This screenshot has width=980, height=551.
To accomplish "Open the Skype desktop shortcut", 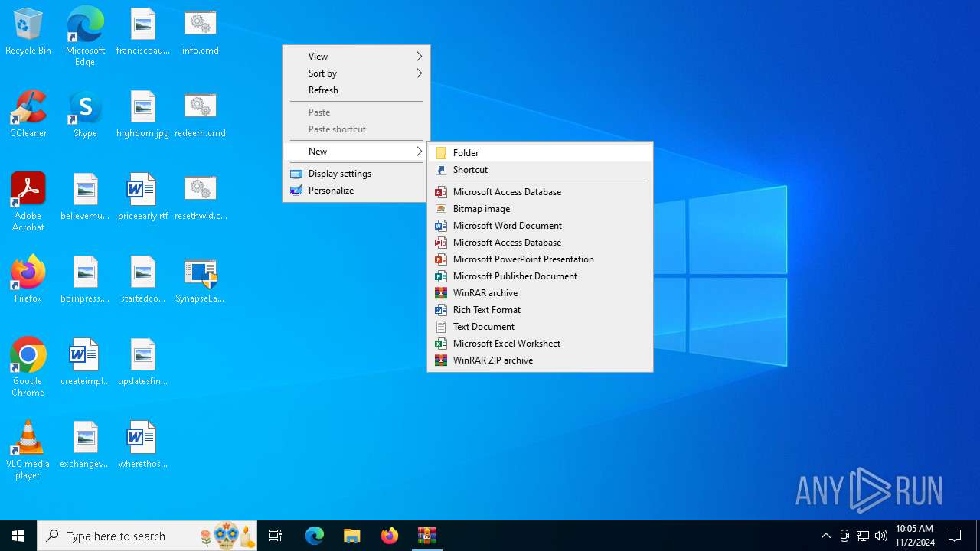I will click(85, 115).
